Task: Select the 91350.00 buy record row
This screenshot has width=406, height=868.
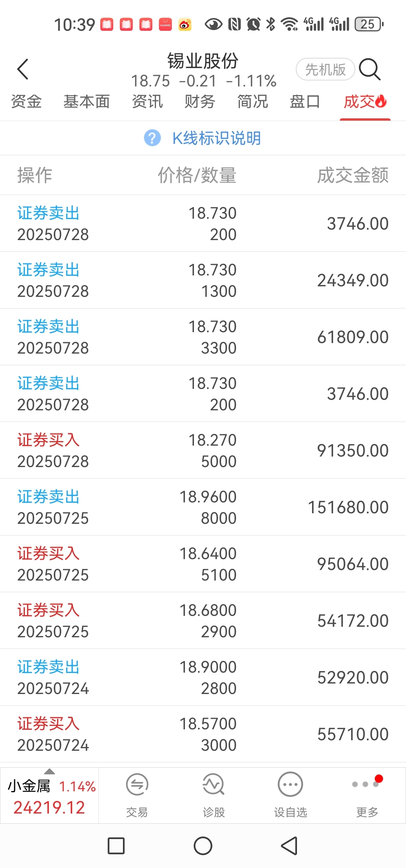Action: pyautogui.click(x=203, y=450)
